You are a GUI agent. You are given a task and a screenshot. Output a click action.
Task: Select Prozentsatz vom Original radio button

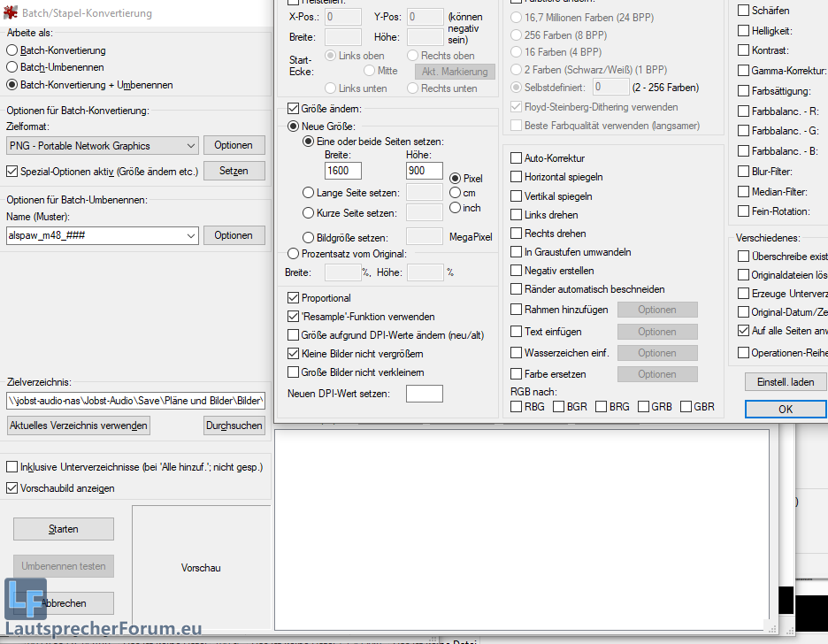294,254
